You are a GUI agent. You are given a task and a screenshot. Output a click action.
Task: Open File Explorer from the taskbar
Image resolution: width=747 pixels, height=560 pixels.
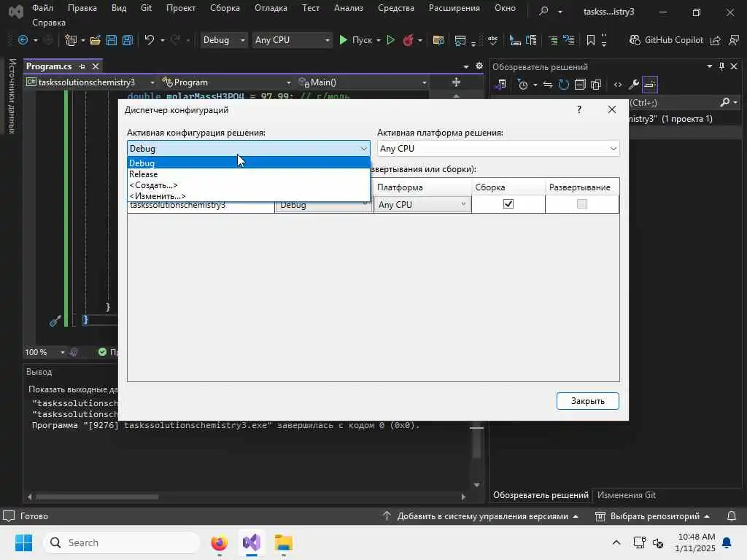284,542
